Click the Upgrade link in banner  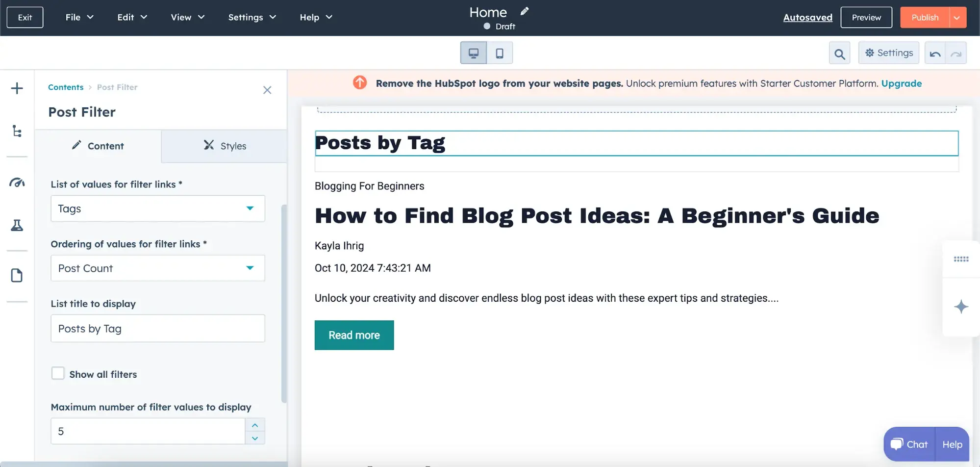pos(901,83)
